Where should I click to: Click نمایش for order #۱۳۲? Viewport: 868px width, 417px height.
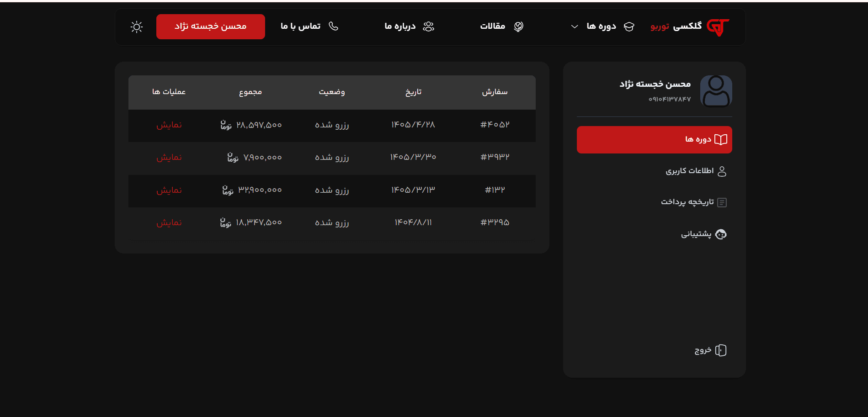[169, 190]
